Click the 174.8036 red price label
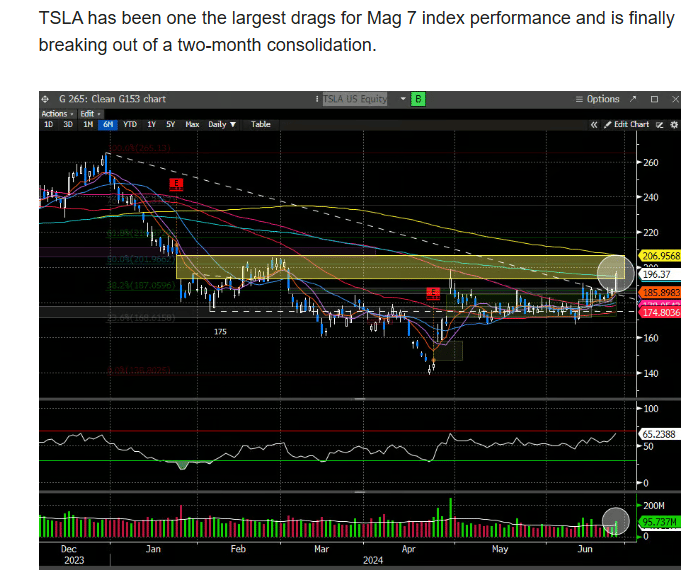 [661, 312]
